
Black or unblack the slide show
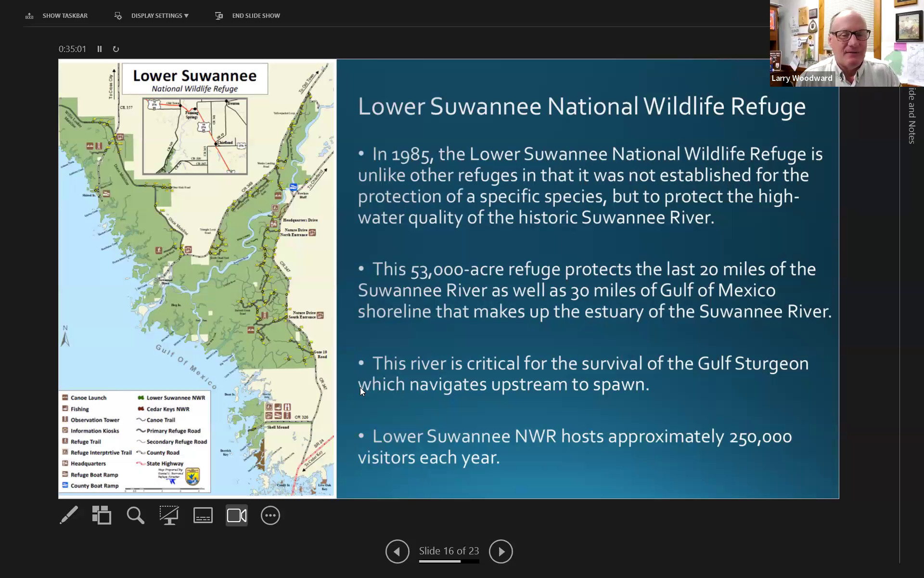(x=169, y=515)
